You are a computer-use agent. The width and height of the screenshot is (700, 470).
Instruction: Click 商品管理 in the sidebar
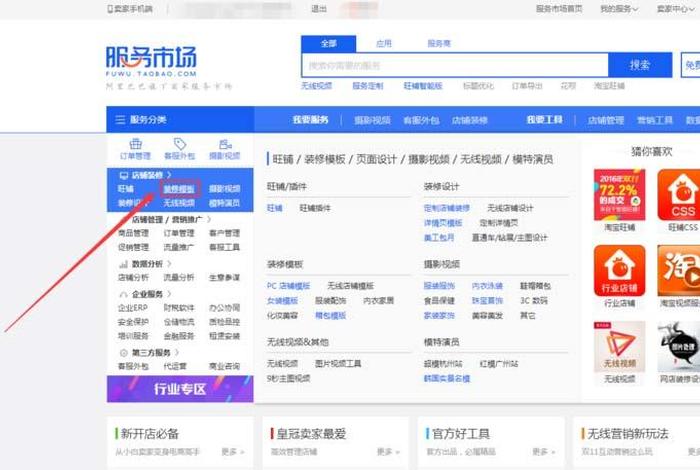coord(133,233)
